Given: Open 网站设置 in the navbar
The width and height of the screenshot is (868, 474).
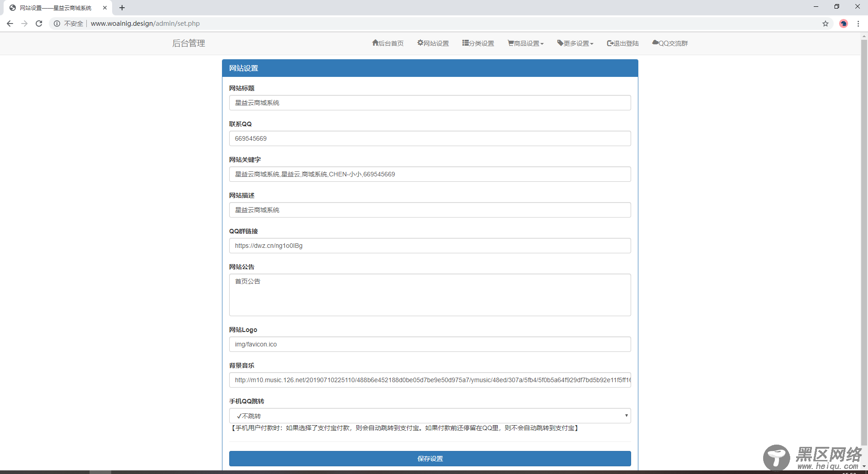Looking at the screenshot, I should pos(433,43).
